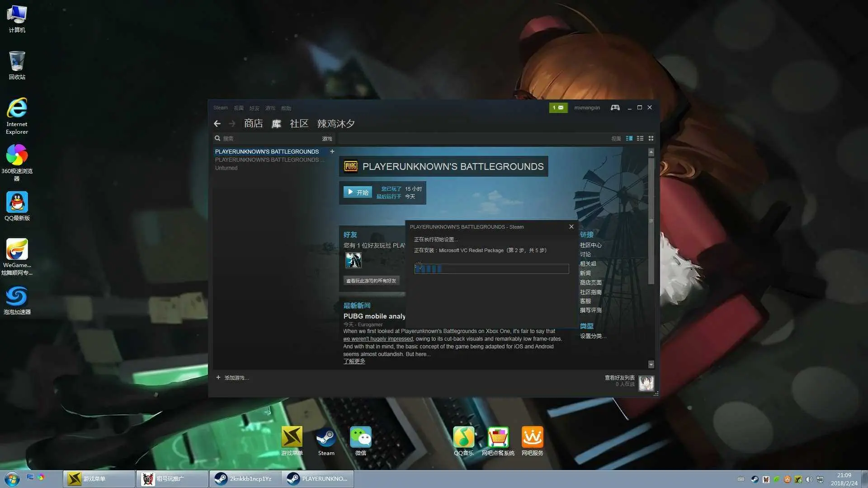Click the Steam dock icon
The height and width of the screenshot is (488, 868).
point(326,441)
